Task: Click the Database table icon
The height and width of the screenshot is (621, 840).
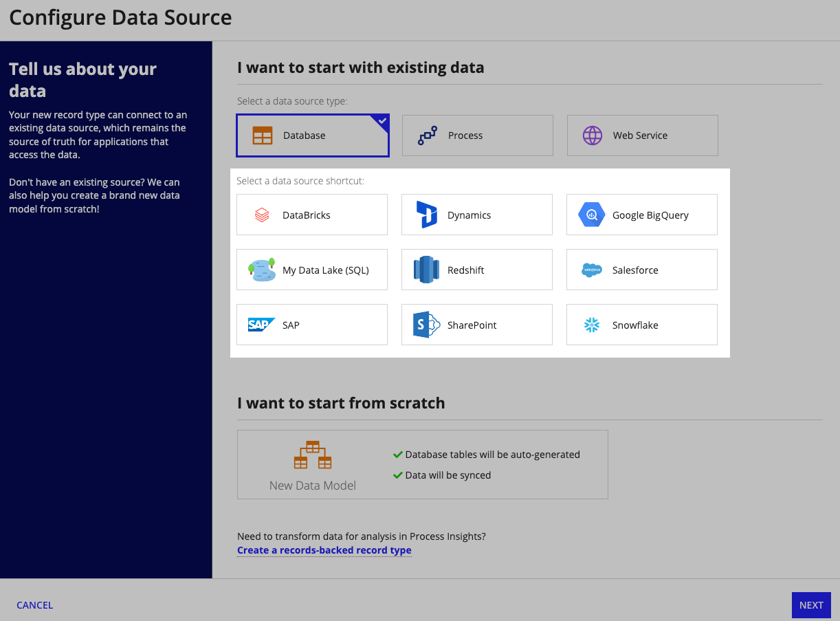Action: point(263,135)
